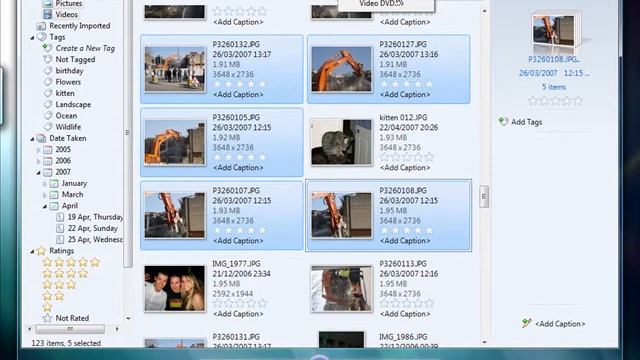
Task: Filter by two-star rating row
Action: click(x=53, y=296)
